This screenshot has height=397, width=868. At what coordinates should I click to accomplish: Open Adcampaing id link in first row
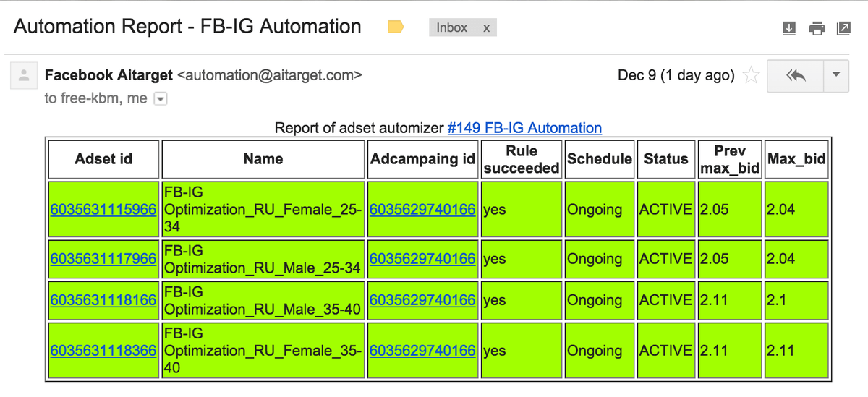pyautogui.click(x=422, y=210)
